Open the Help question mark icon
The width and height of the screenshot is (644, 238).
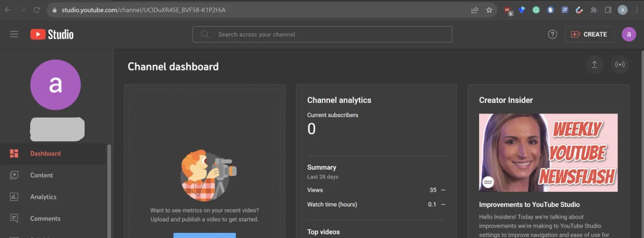click(x=552, y=34)
